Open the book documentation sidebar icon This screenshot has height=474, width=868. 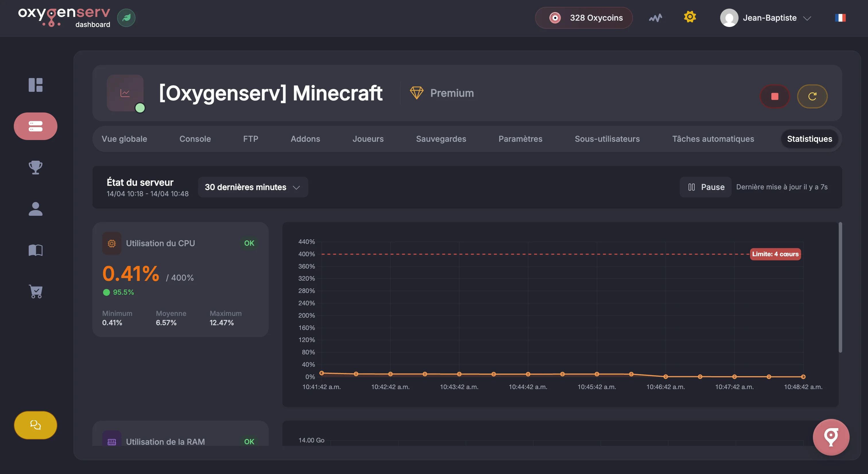click(x=35, y=250)
